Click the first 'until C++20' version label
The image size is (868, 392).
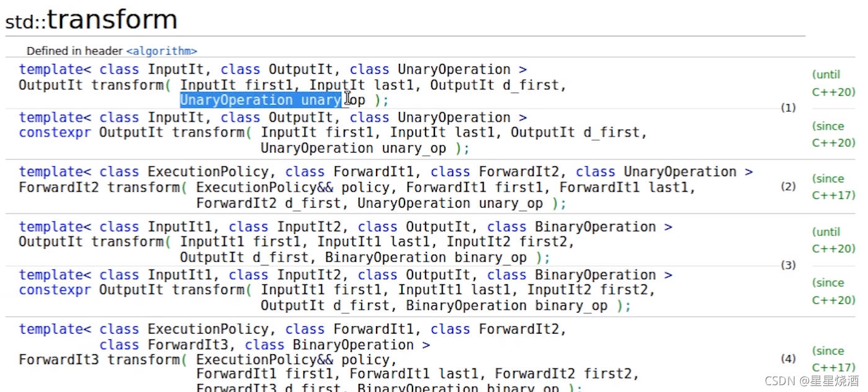[x=833, y=83]
